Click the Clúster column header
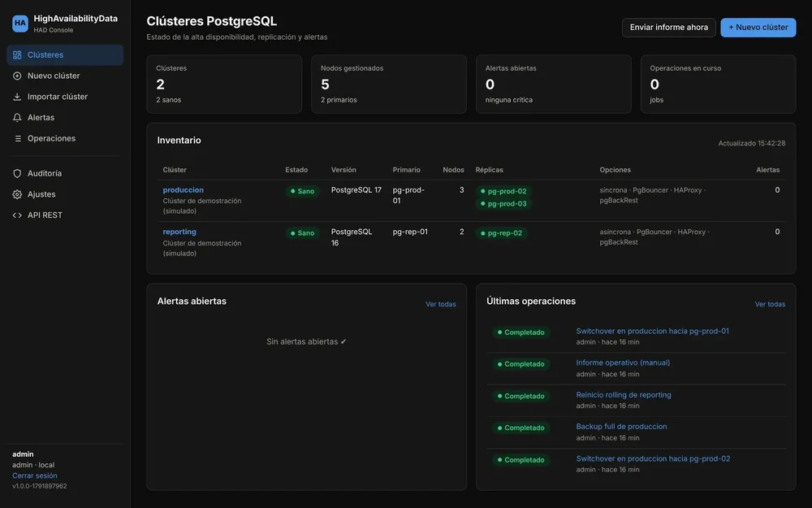Viewport: 812px width, 508px height. point(175,170)
